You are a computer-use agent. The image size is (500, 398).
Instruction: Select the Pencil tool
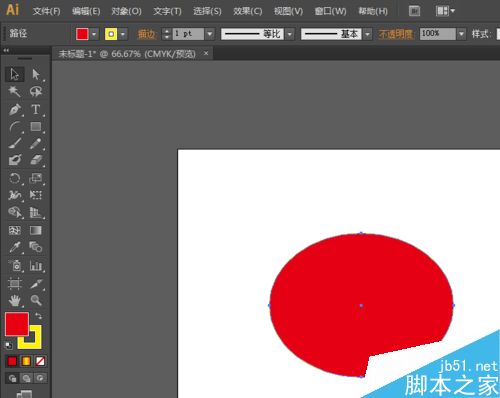[x=36, y=144]
